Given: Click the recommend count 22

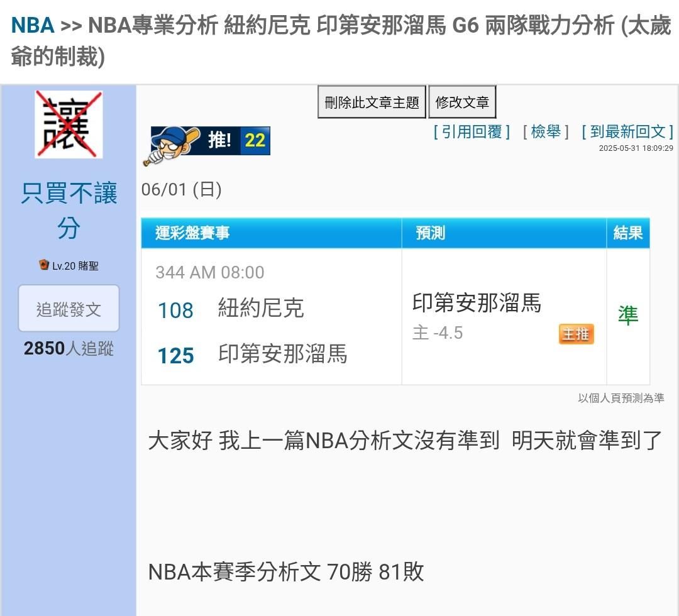Looking at the screenshot, I should click(x=255, y=140).
